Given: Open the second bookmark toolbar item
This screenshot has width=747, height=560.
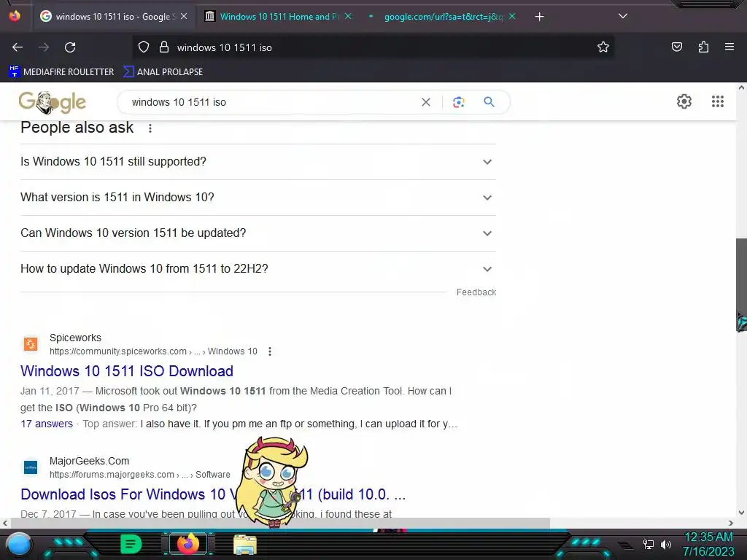Looking at the screenshot, I should [x=163, y=72].
